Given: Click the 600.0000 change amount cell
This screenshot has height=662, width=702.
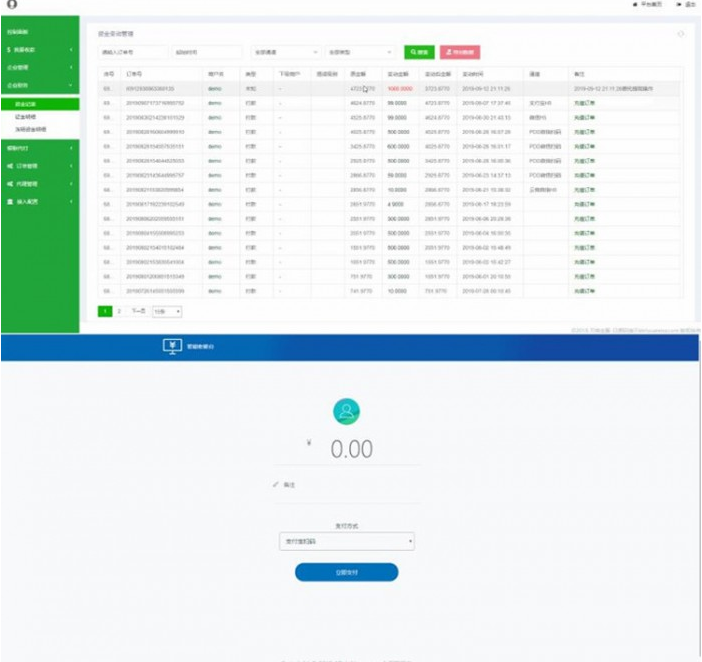Looking at the screenshot, I should [x=398, y=146].
